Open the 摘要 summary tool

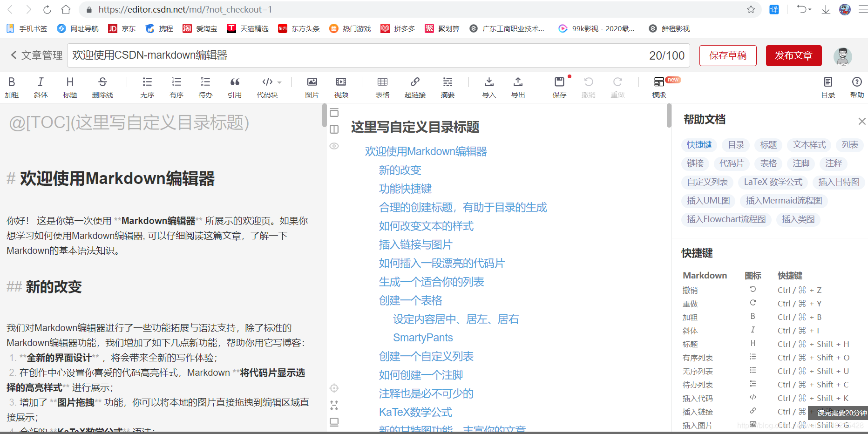448,87
